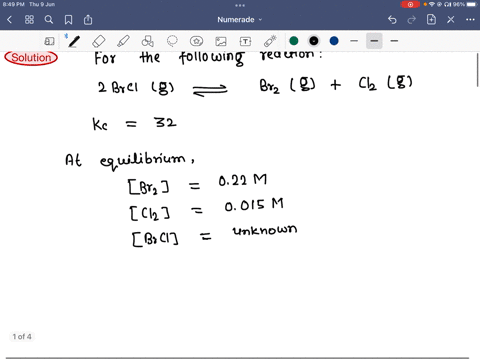
Task: Click the page scrollbar on the right edge
Action: 478,70
